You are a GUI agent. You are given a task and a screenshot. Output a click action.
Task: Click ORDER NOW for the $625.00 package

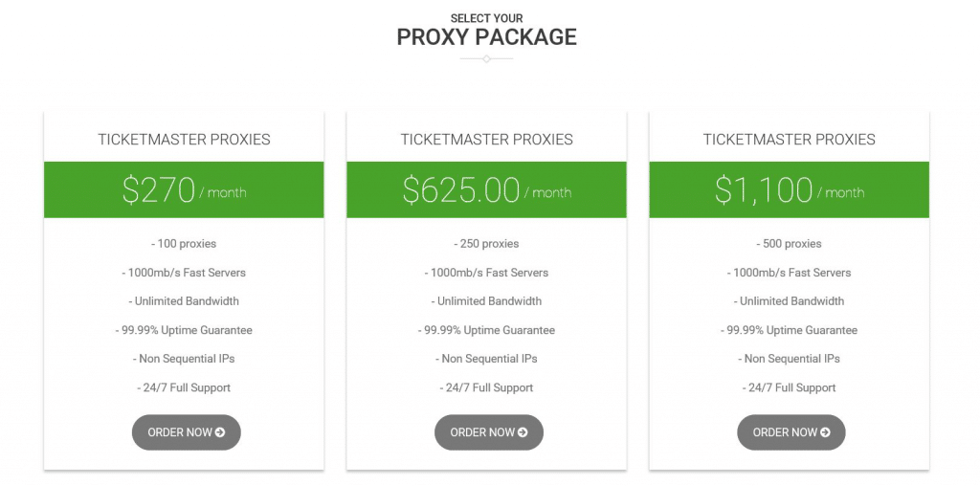(489, 432)
